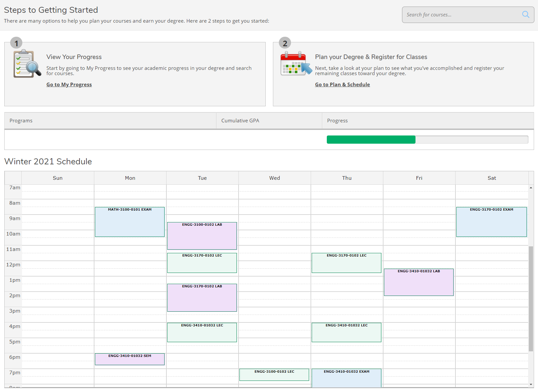Click inside the Search for courses field

tap(460, 14)
